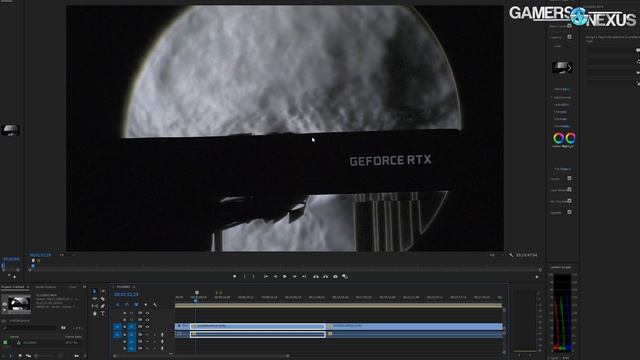Toggle Linked Selection in timeline header
Viewport: 640px width, 360px height.
(136, 304)
